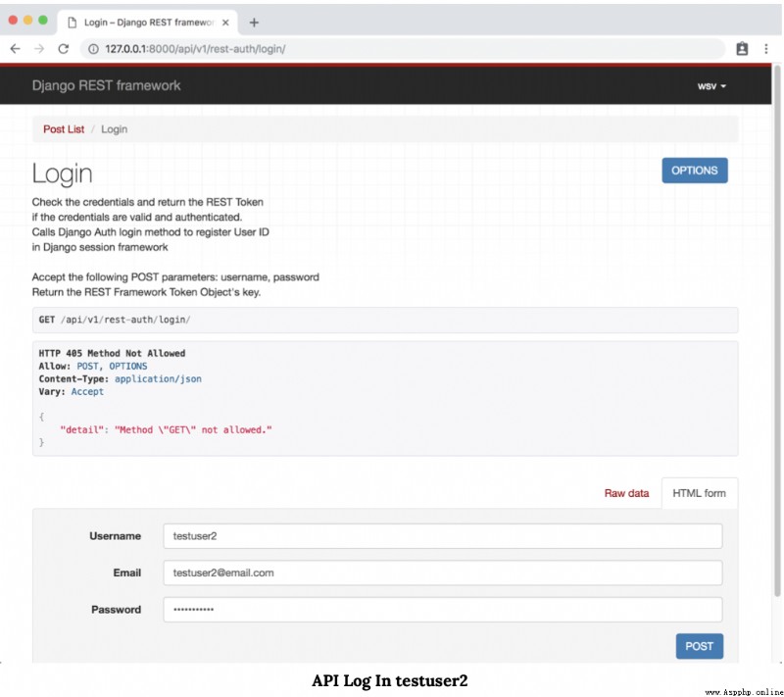
Task: Open the Chrome three-dot menu
Action: [x=766, y=49]
